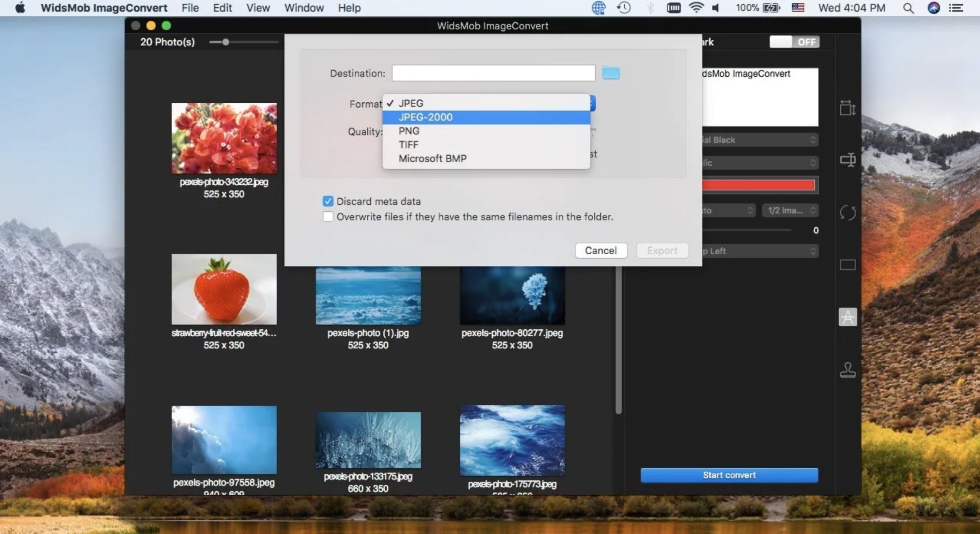Click the resize tool icon in sidebar
The width and height of the screenshot is (980, 534).
[x=847, y=108]
